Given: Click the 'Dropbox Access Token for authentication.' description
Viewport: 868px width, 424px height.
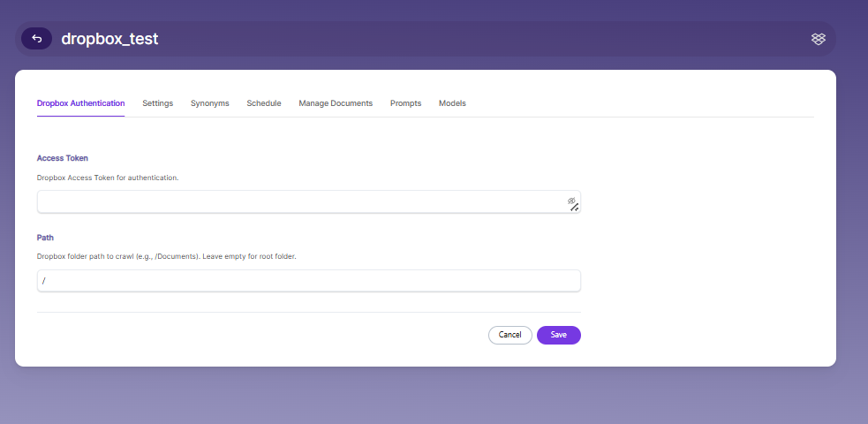Looking at the screenshot, I should click(x=108, y=178).
